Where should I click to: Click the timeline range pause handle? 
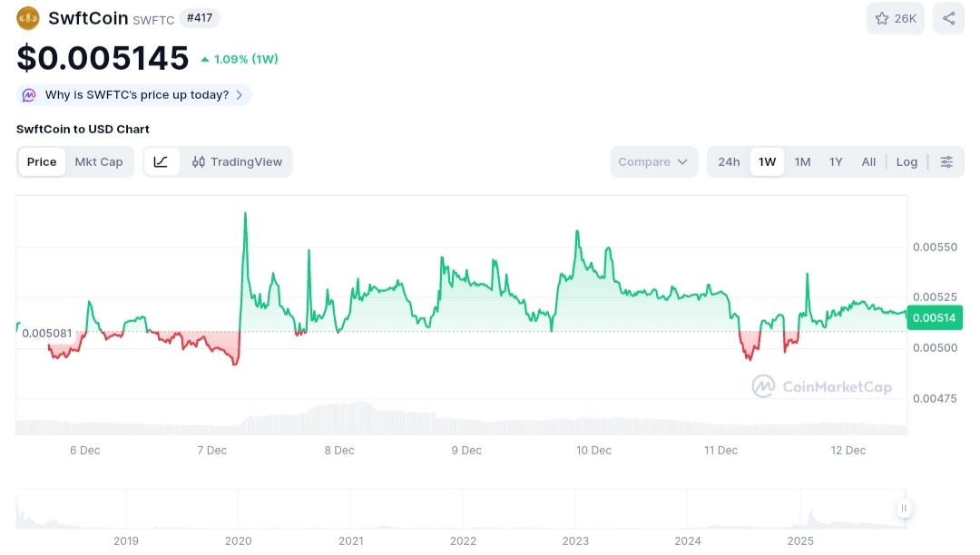904,508
